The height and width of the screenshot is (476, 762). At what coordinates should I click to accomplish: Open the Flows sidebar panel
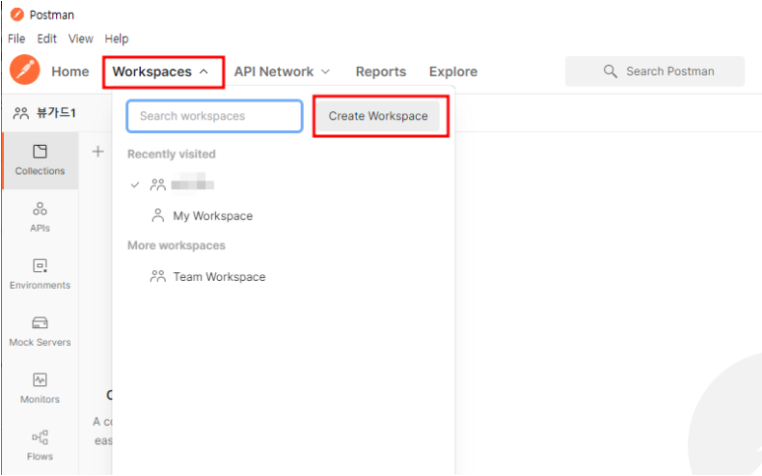(40, 445)
